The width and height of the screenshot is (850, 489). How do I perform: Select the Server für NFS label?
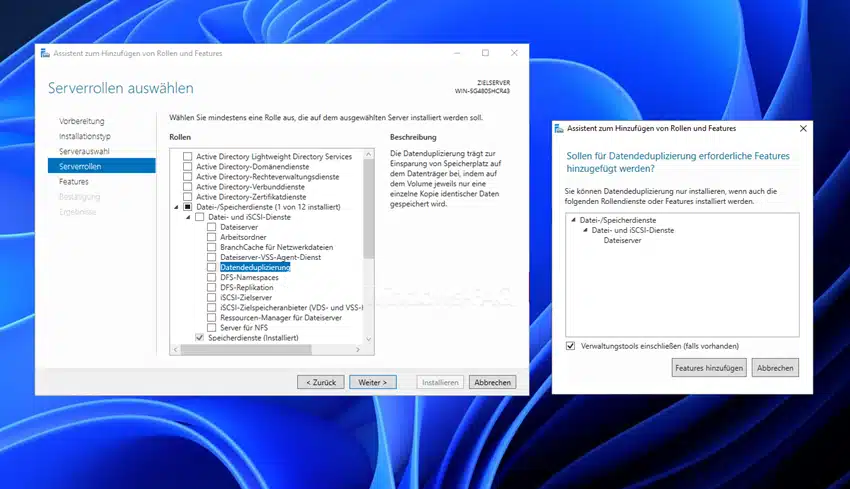point(244,327)
